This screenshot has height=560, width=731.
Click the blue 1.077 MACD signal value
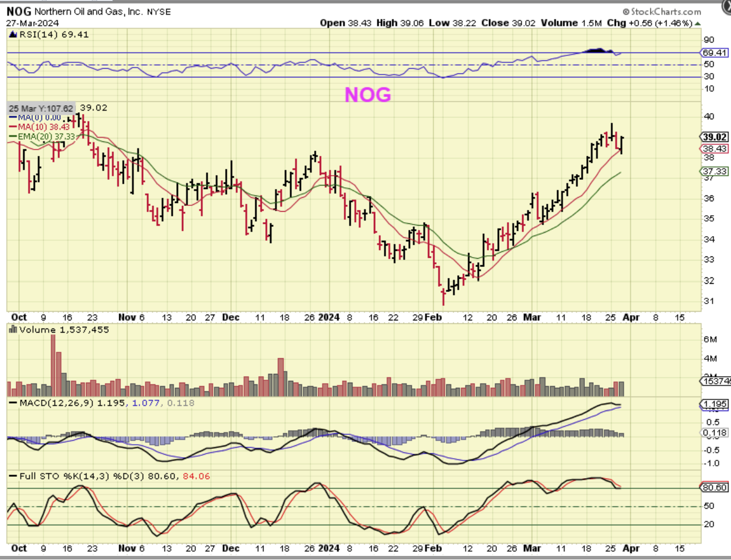(x=146, y=403)
